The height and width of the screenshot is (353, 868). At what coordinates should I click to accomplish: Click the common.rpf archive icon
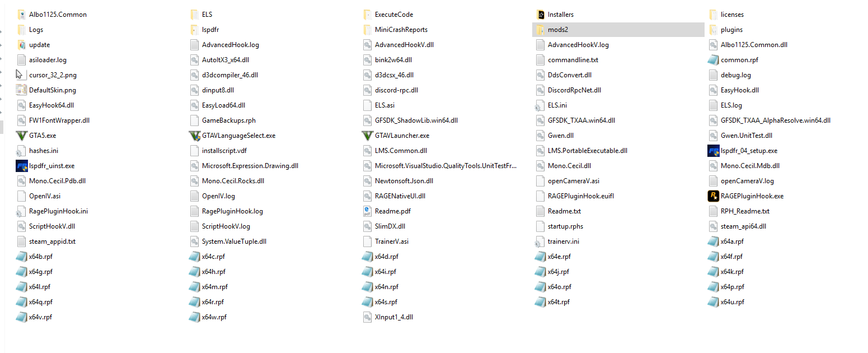pyautogui.click(x=713, y=60)
